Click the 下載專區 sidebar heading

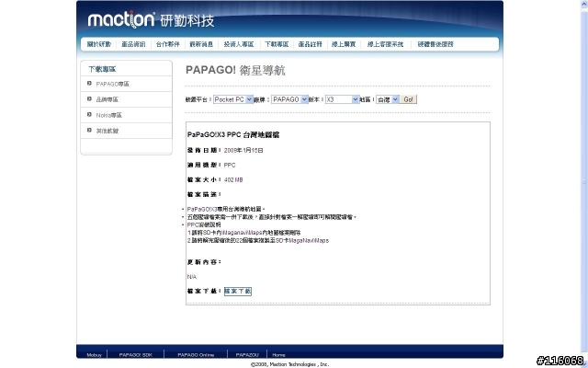point(102,69)
